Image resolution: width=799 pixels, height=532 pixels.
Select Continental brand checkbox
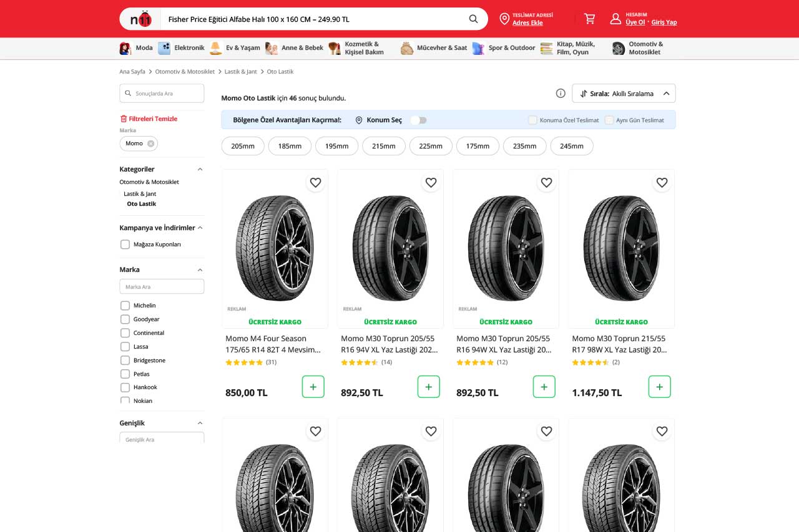[x=125, y=333]
